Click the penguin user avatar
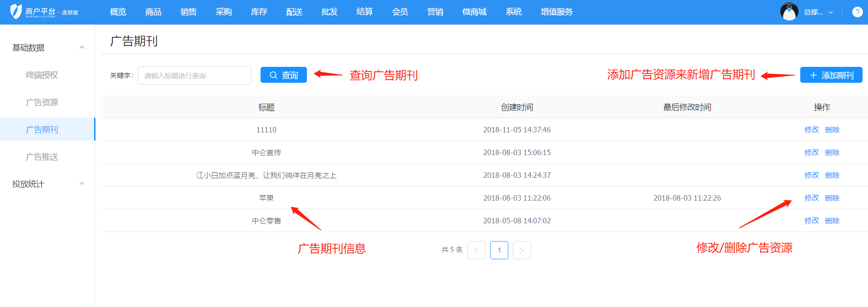 [x=789, y=12]
